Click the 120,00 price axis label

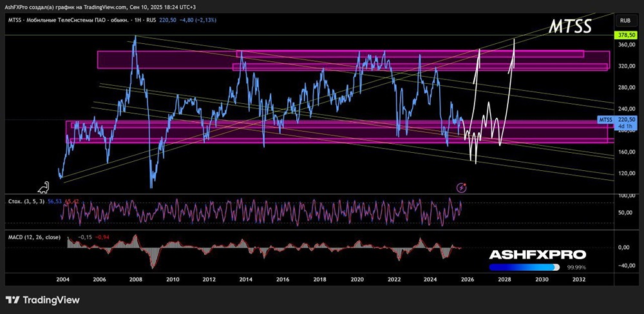(x=625, y=173)
